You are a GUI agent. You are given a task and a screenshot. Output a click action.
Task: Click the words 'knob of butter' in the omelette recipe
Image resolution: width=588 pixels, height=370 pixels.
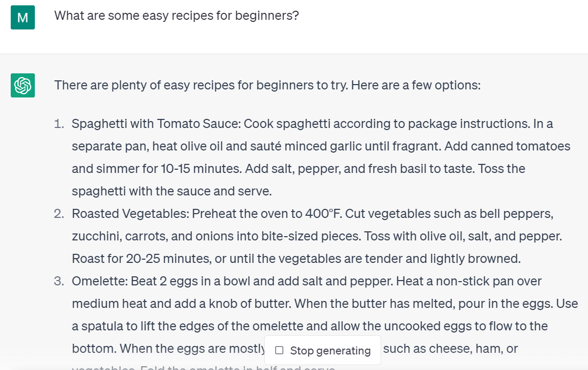(x=252, y=304)
